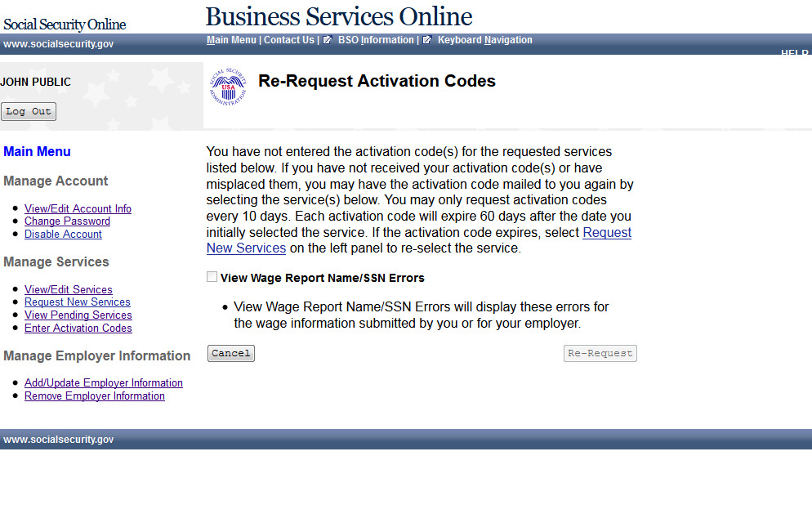Click the Business Services Online title
The height and width of the screenshot is (523, 812).
[x=339, y=16]
